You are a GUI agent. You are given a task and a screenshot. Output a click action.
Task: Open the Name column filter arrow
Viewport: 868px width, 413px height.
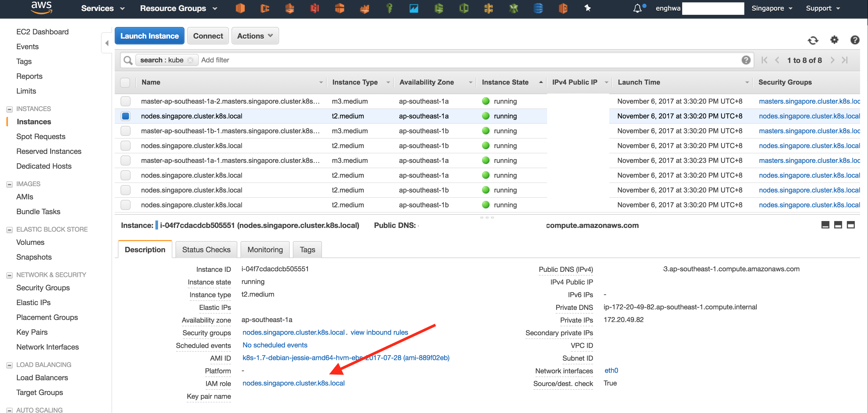[321, 82]
